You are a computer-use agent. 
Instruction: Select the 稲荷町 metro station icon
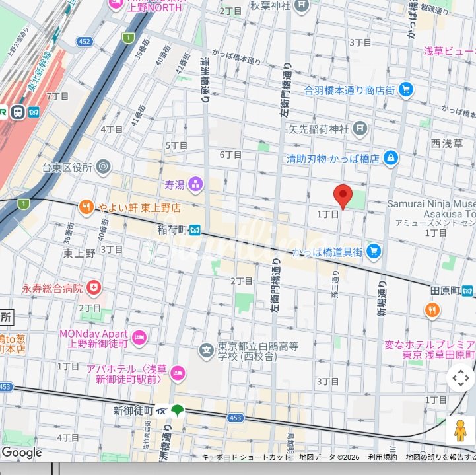pyautogui.click(x=195, y=230)
